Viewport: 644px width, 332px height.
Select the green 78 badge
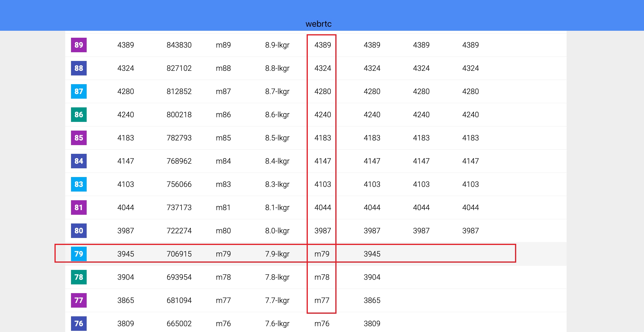tap(79, 277)
